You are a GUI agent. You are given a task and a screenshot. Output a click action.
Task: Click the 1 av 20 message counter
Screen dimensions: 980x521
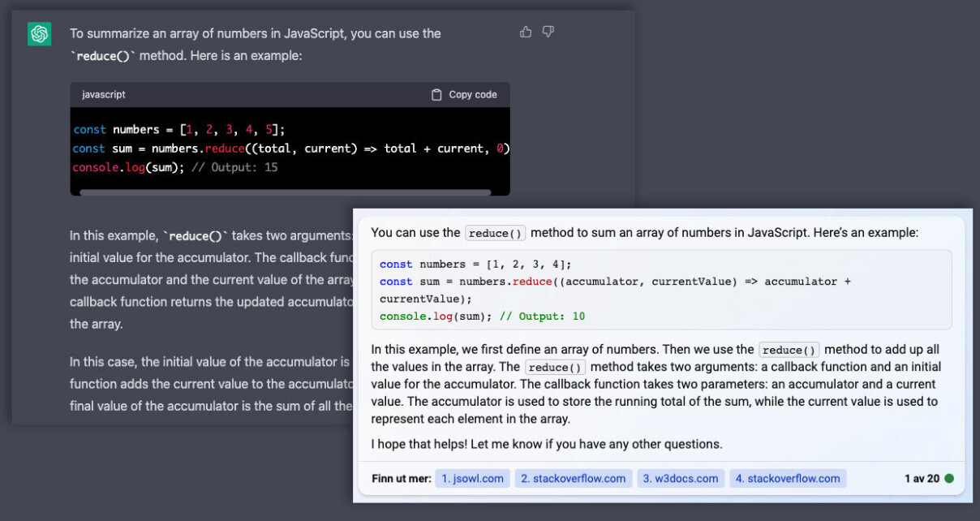(x=922, y=479)
